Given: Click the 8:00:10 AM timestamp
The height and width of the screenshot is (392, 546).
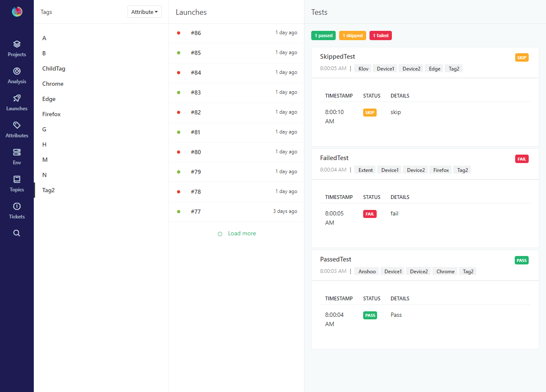Looking at the screenshot, I should 334,117.
